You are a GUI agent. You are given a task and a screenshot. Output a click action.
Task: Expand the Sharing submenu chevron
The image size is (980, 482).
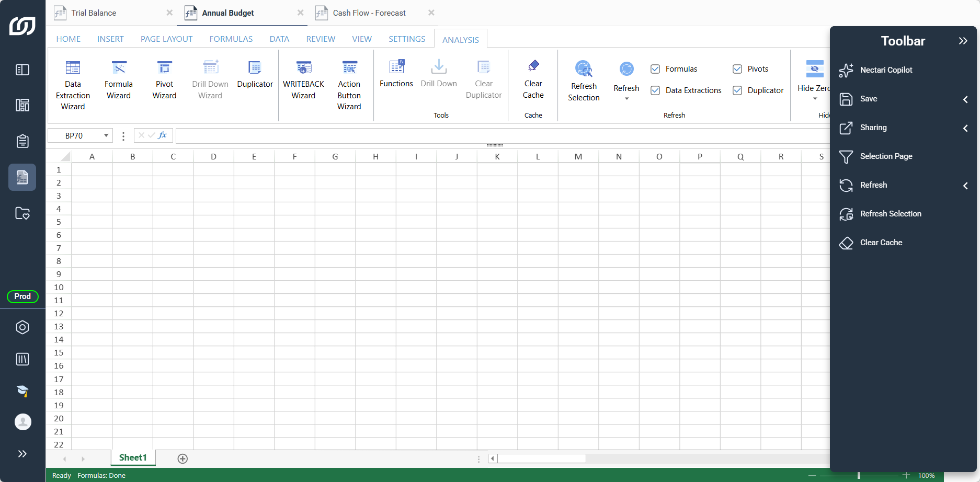click(965, 128)
